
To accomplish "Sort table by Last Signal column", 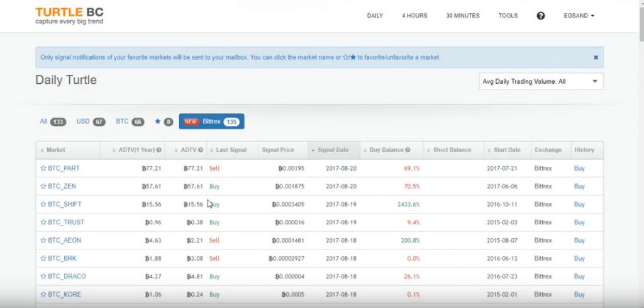I will pos(232,150).
